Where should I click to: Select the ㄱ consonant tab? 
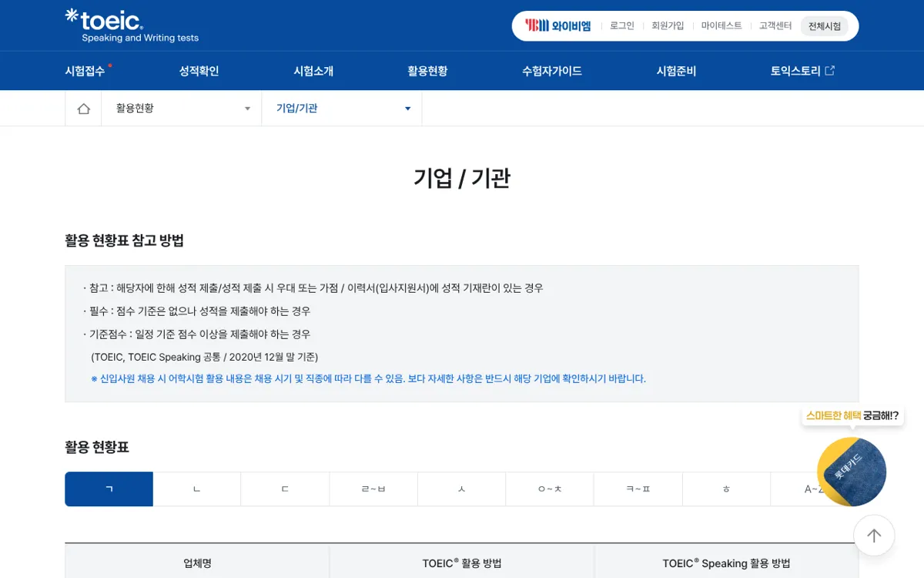point(109,489)
